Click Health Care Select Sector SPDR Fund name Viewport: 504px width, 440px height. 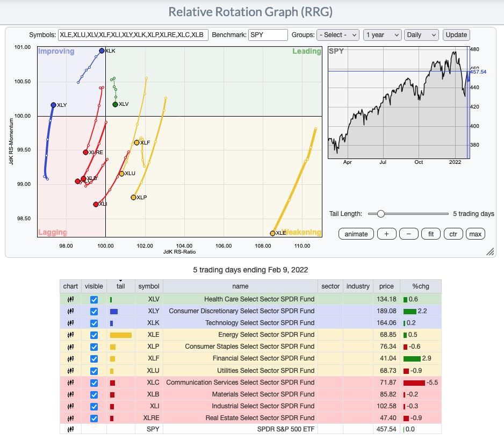(x=260, y=299)
